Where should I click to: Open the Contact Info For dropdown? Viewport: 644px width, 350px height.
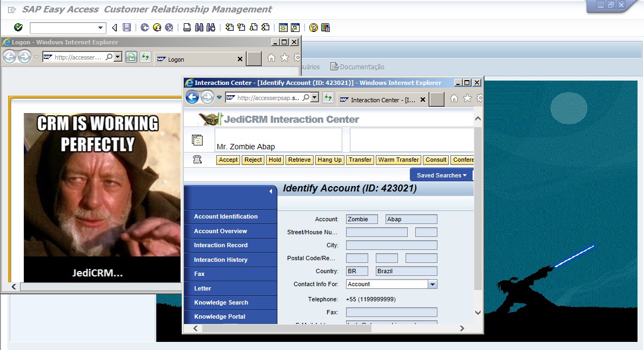point(433,284)
